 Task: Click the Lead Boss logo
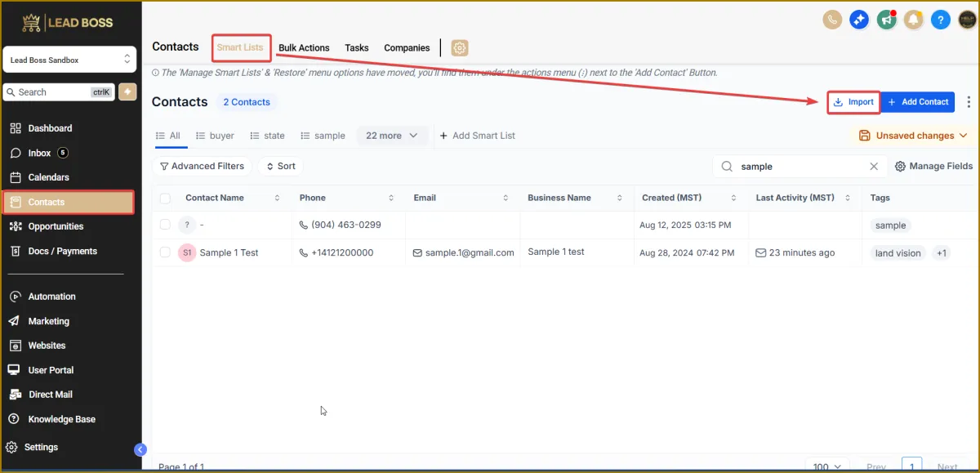(x=69, y=22)
